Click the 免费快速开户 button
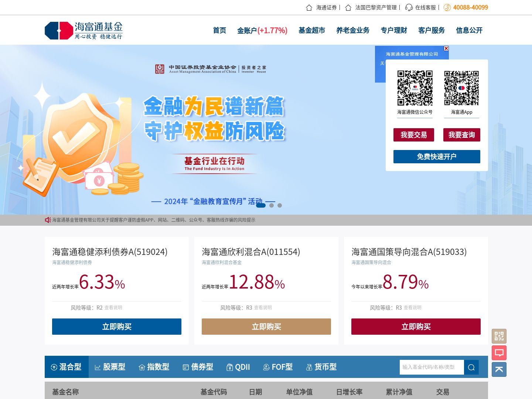This screenshot has width=532, height=399. point(437,157)
